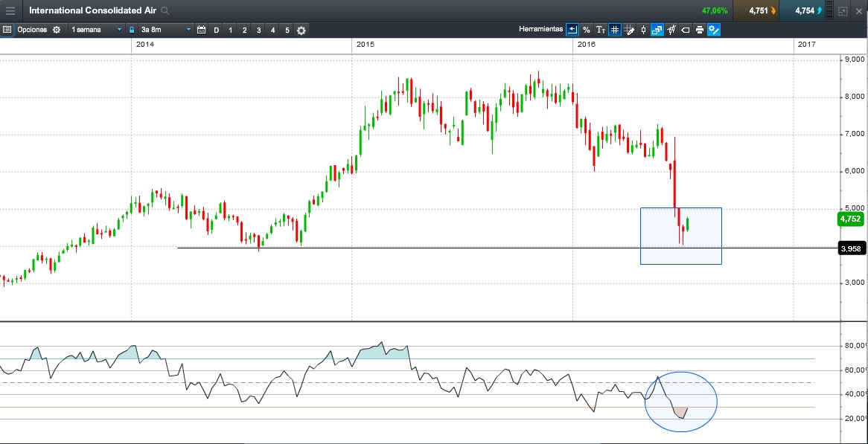Expand the '1 semana' interval dropdown
The height and width of the screenshot is (444, 868).
point(96,30)
